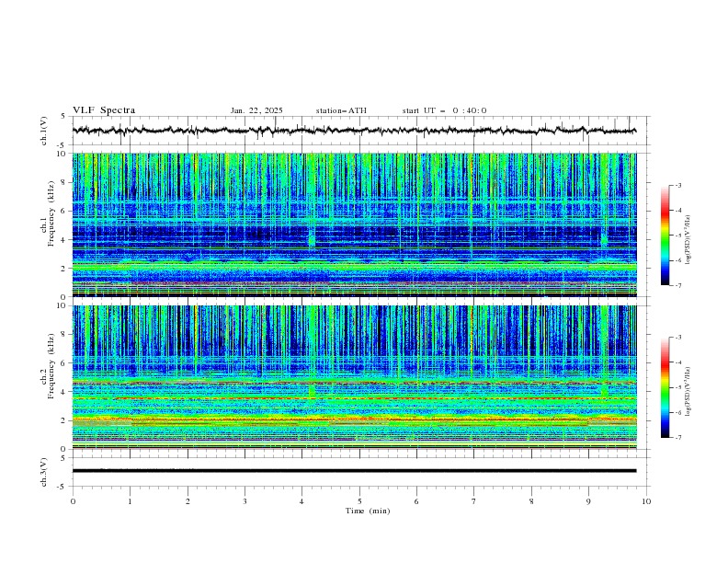
Task: Click the green 2 kHz band in ch.1 spectrogram
Action: click(354, 266)
